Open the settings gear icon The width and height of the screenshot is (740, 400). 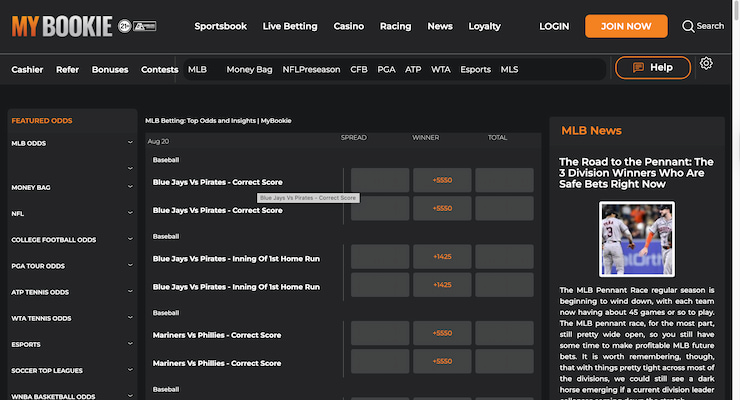point(706,63)
